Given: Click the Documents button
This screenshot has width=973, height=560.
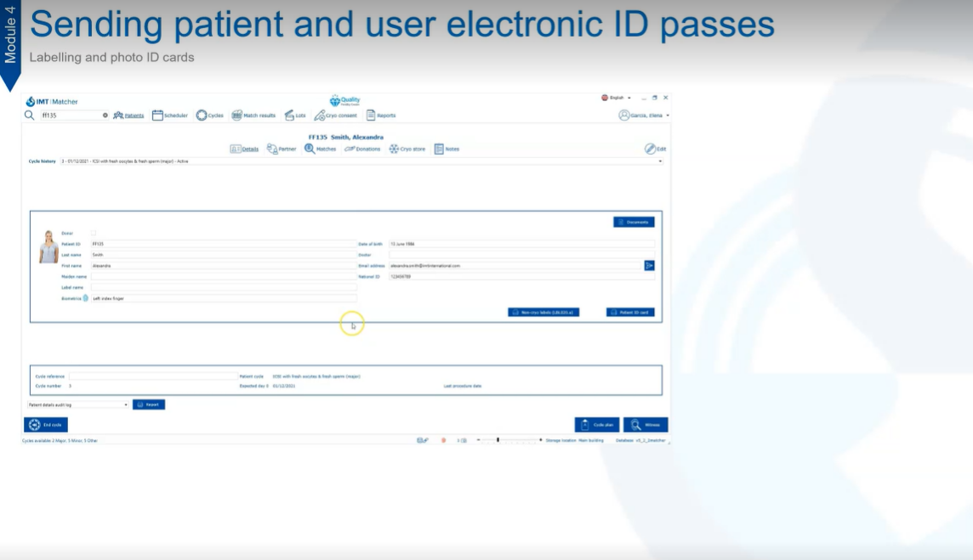Looking at the screenshot, I should [634, 222].
